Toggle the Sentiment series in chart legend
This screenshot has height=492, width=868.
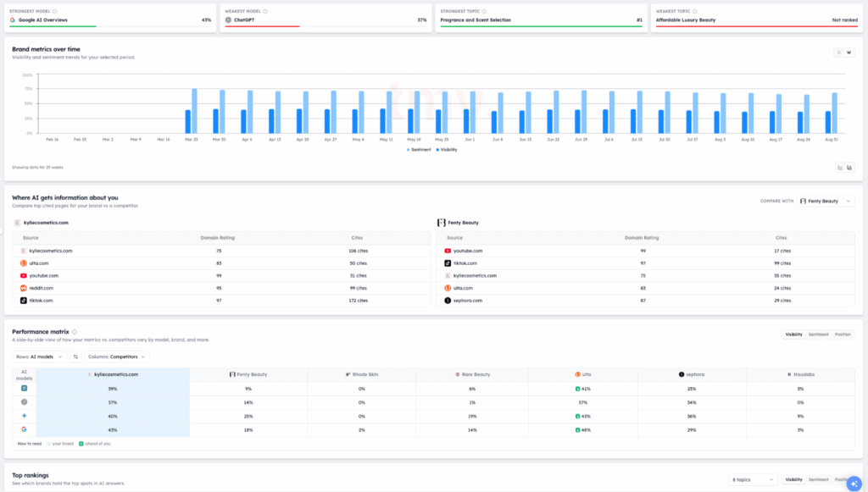(x=419, y=150)
